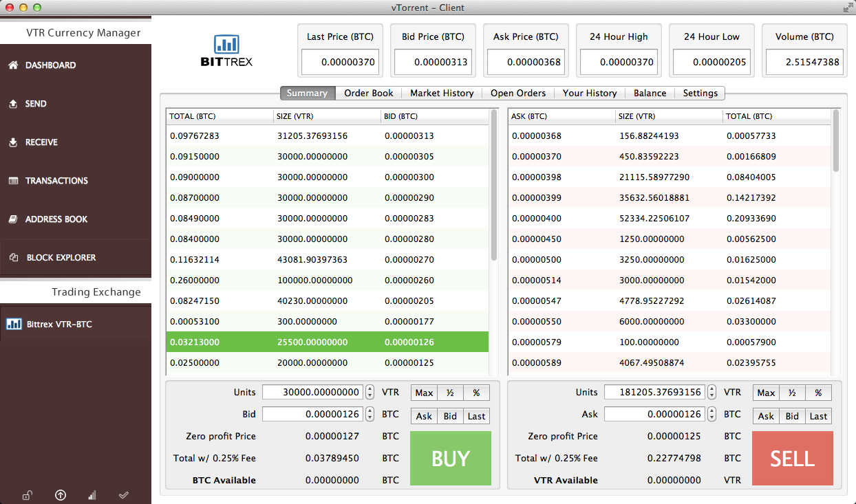Click the ½ button in the sell panel

(793, 393)
